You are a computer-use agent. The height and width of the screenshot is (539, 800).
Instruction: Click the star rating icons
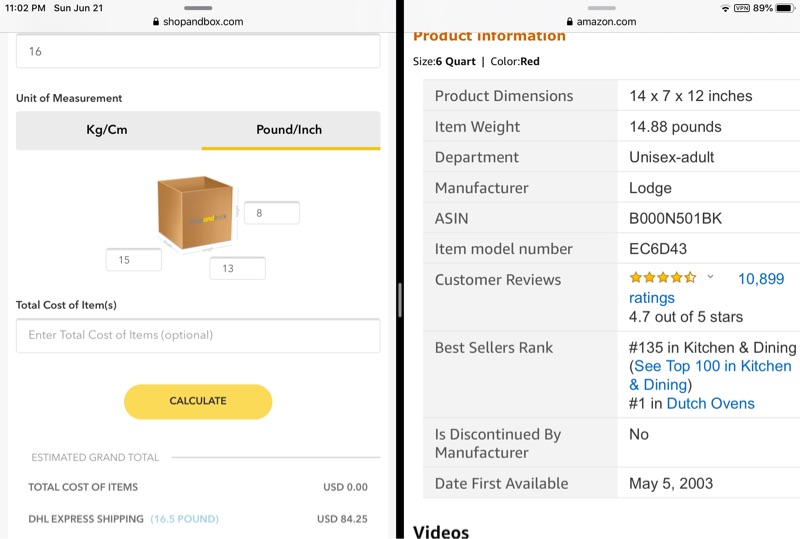pos(662,278)
